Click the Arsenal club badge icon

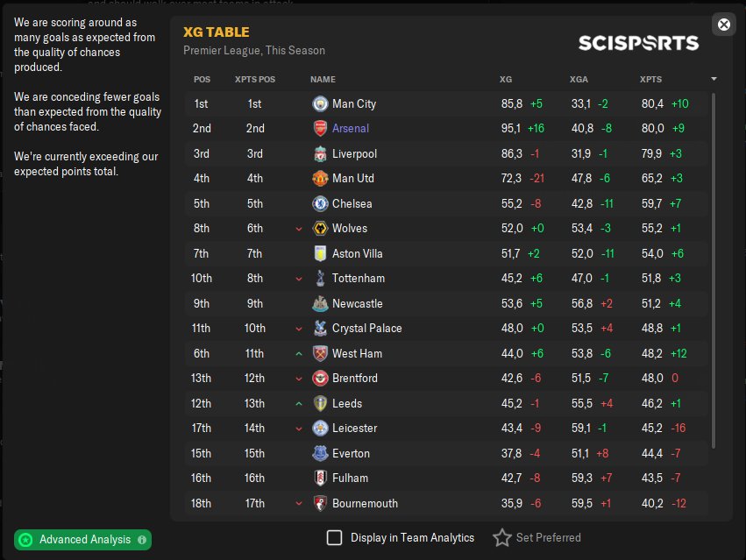[320, 129]
